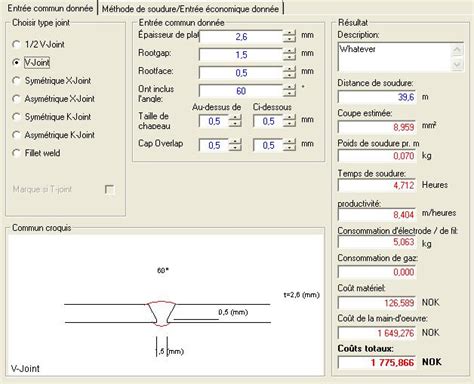Click Cap Overlap Au-dessus field
The height and width of the screenshot is (384, 474).
pyautogui.click(x=214, y=145)
